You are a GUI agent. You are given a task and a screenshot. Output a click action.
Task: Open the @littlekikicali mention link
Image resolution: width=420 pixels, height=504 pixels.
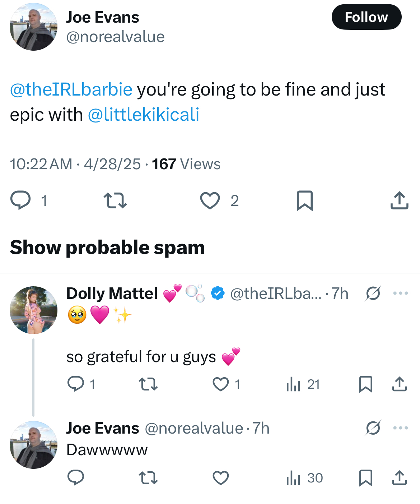tap(144, 115)
